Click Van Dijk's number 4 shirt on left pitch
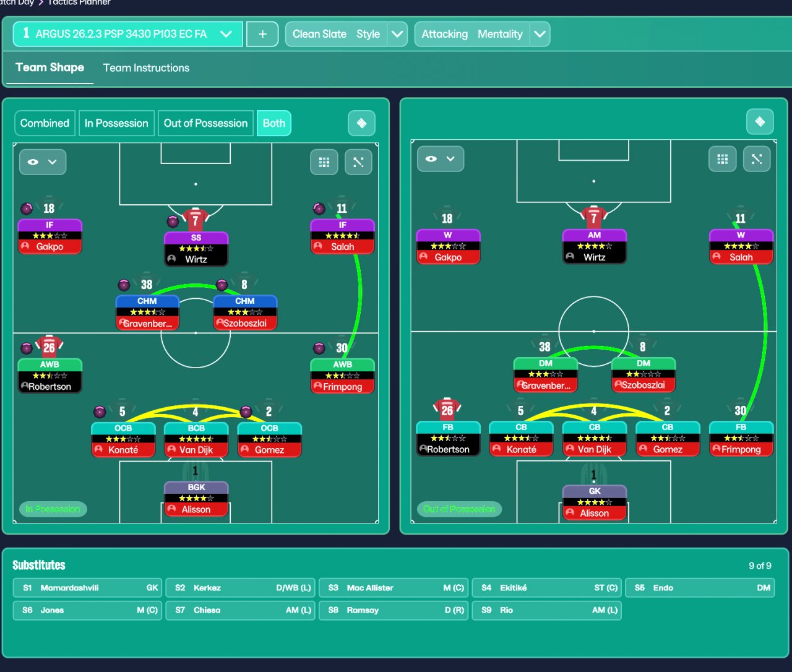This screenshot has height=672, width=792. point(196,411)
